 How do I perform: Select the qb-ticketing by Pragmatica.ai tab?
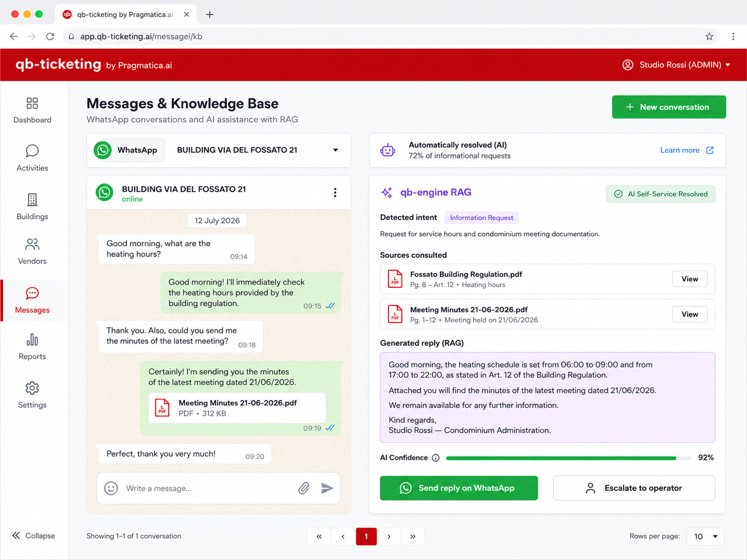tap(125, 14)
